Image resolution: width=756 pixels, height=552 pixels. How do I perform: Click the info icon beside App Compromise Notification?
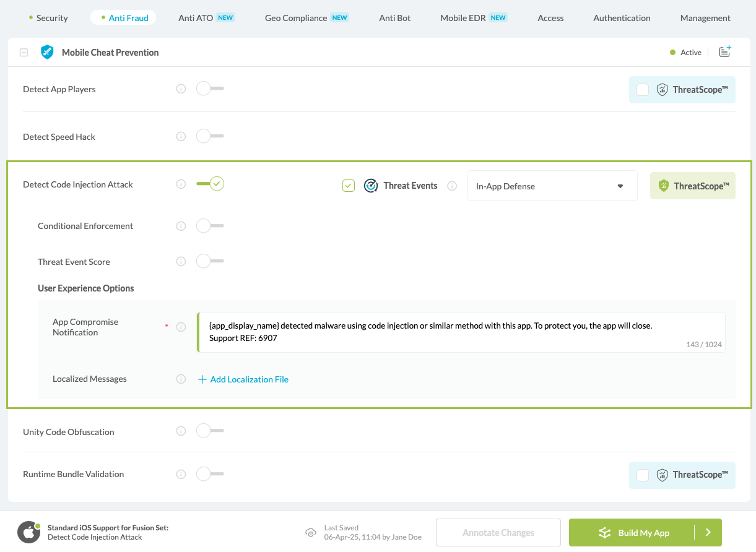tap(181, 327)
